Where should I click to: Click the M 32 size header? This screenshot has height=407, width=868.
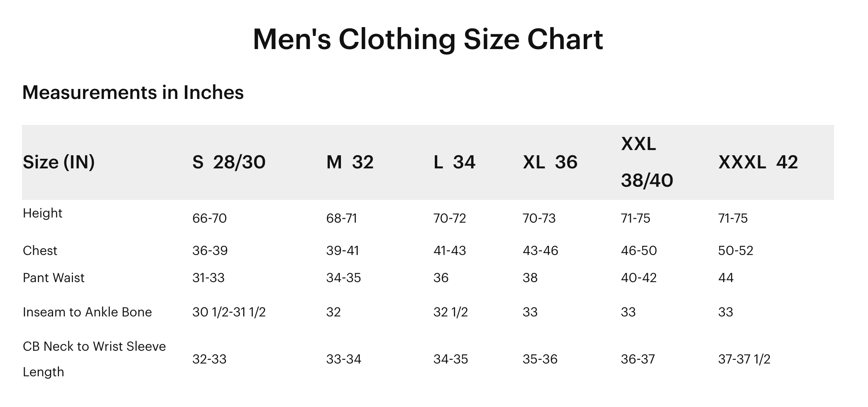click(x=350, y=162)
